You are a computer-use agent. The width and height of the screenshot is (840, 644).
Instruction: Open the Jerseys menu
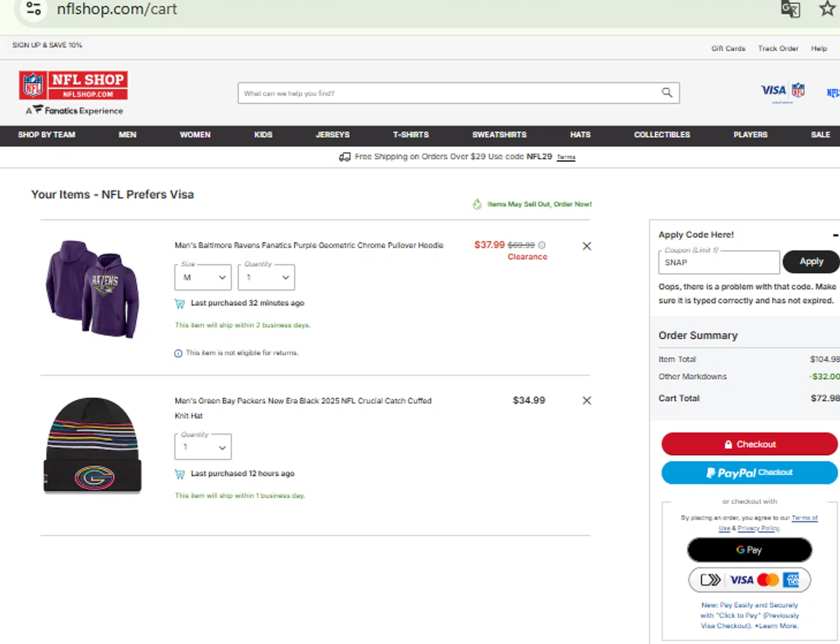333,135
